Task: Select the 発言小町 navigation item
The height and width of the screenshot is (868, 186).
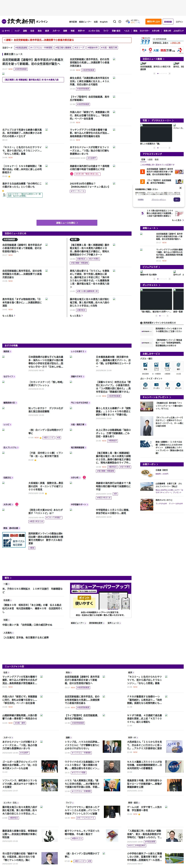Action: pyautogui.click(x=167, y=31)
